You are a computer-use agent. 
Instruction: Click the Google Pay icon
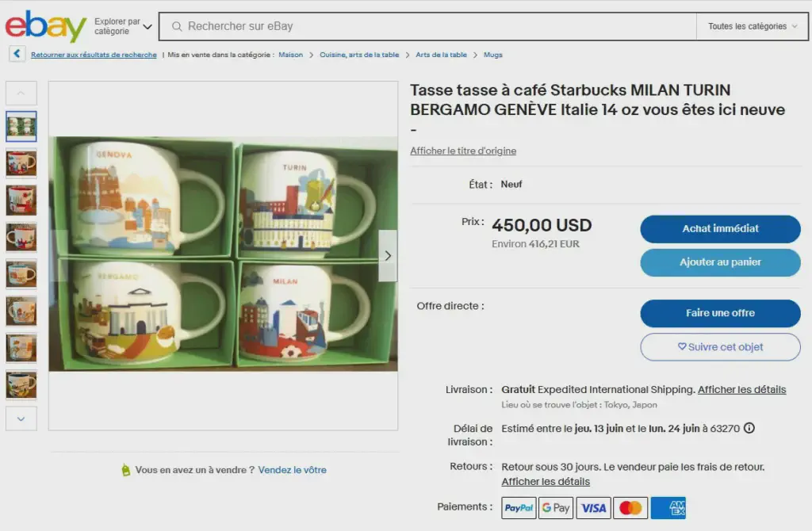click(x=556, y=508)
